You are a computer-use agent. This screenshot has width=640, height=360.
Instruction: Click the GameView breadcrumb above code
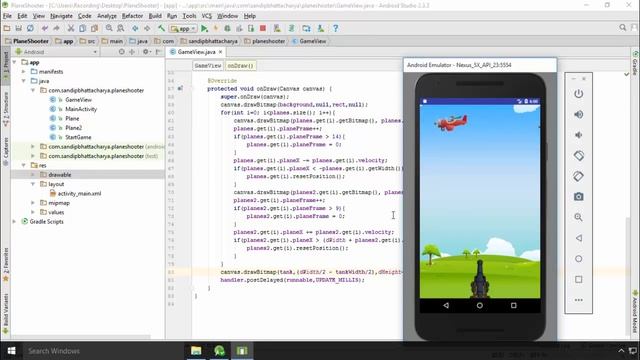pyautogui.click(x=208, y=65)
